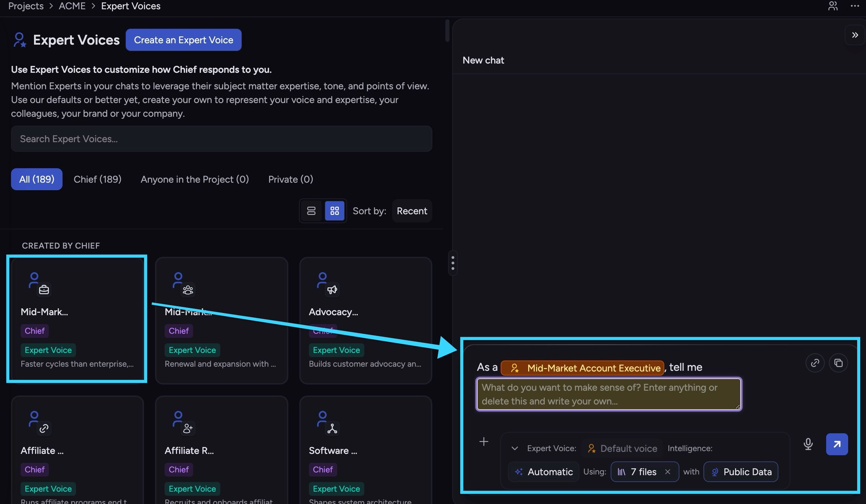The height and width of the screenshot is (504, 866).
Task: Select the All (189) tab
Action: 37,179
